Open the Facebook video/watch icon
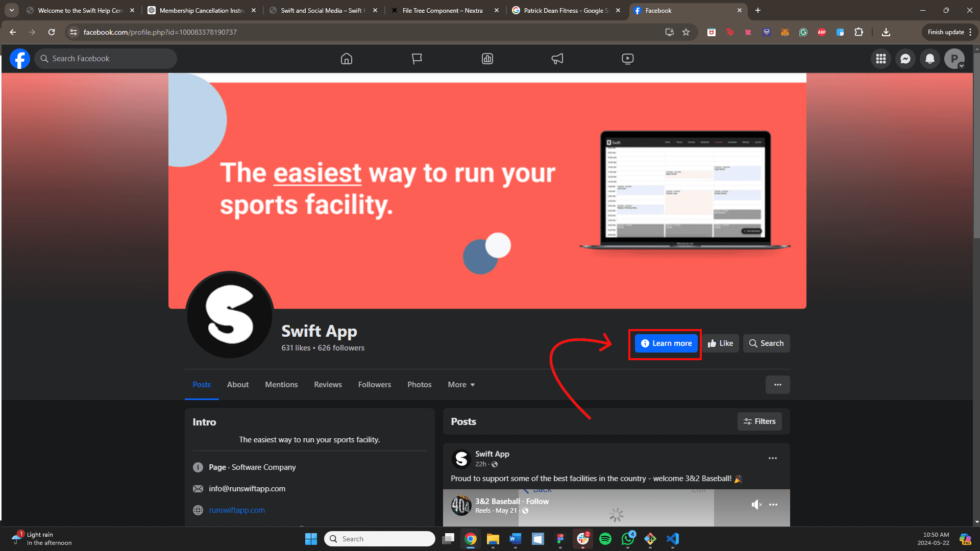 pos(627,59)
